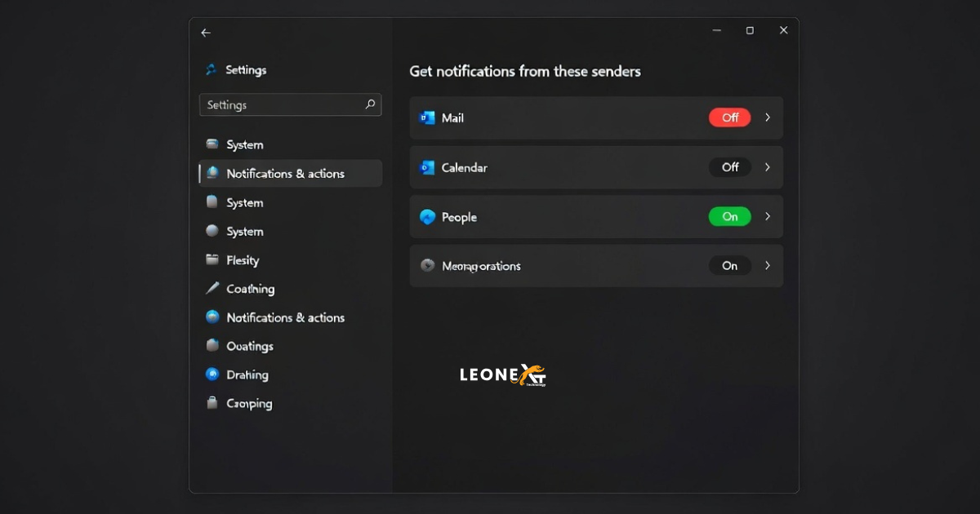Expand the Calendar sender options chevron

[766, 167]
